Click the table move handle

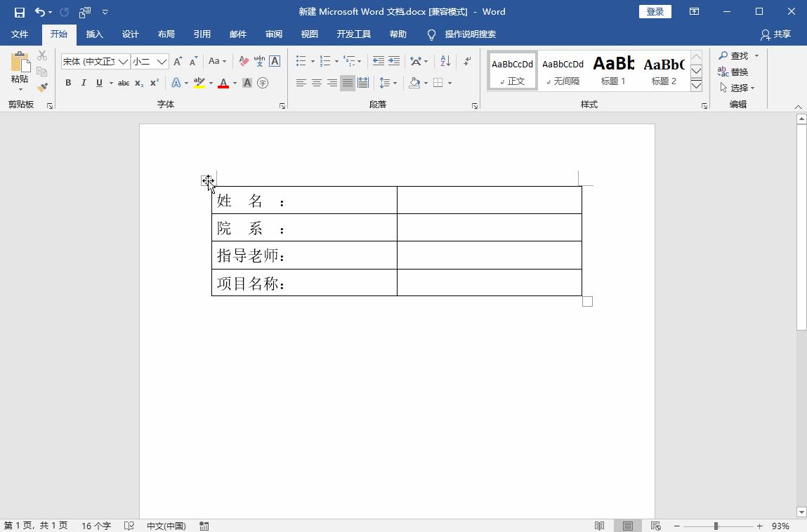point(206,181)
